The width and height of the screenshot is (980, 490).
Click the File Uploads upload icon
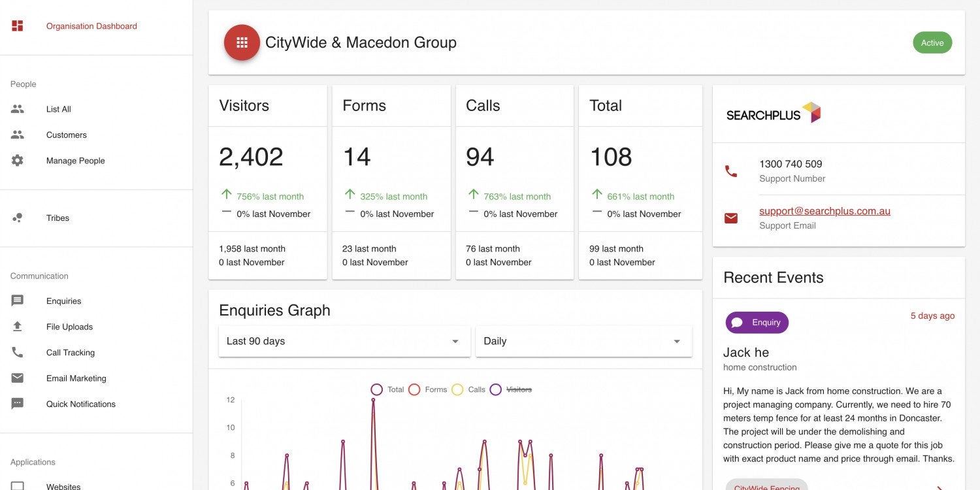pyautogui.click(x=18, y=327)
